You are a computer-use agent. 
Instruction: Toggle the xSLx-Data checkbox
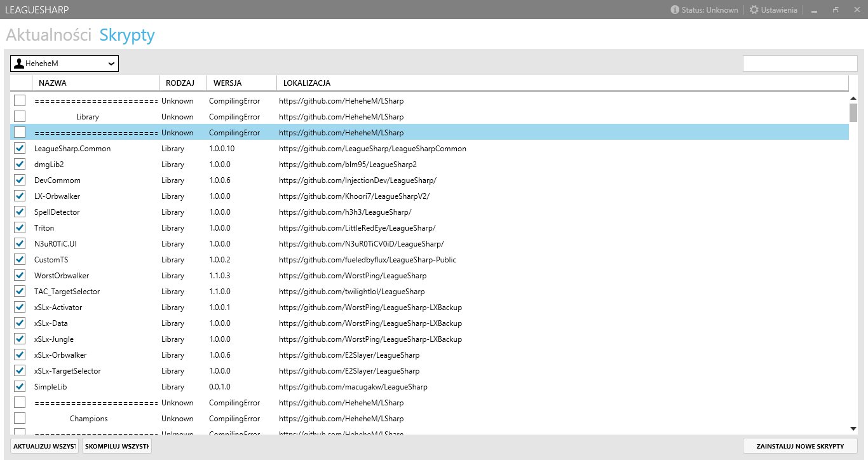(x=20, y=323)
